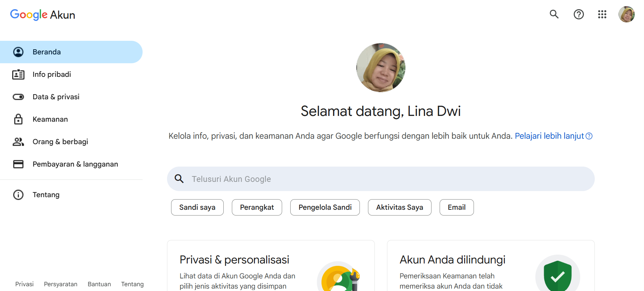Viewport: 644px width, 291px height.
Task: Open Keamanan settings
Action: (71, 119)
